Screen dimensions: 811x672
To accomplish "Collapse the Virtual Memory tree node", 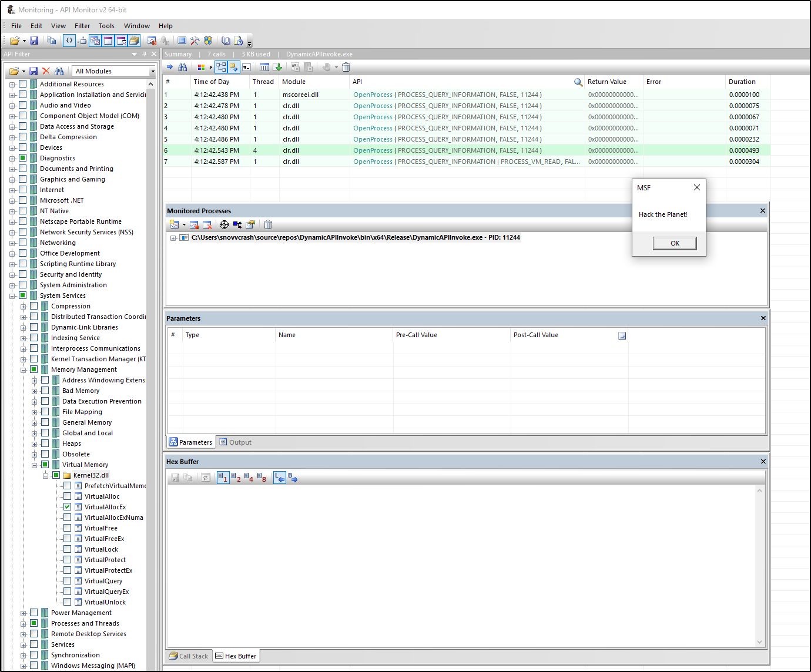I will pyautogui.click(x=34, y=465).
